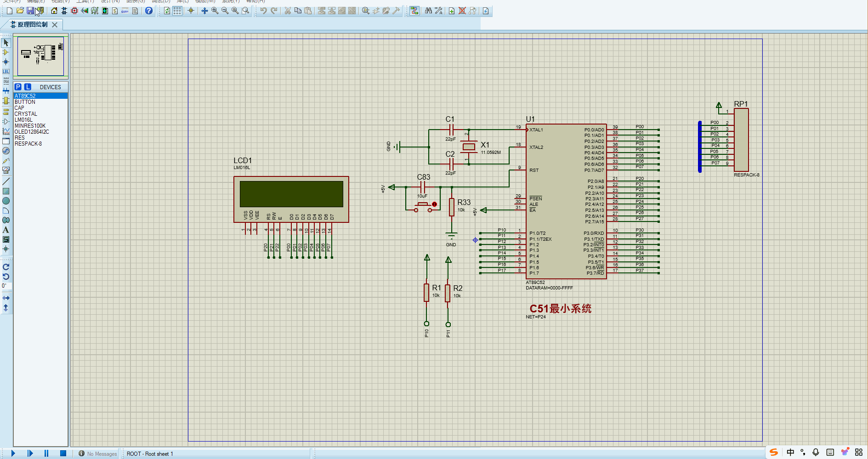Switch to the 原理图绘制 tab
The image size is (868, 459).
[x=32, y=25]
